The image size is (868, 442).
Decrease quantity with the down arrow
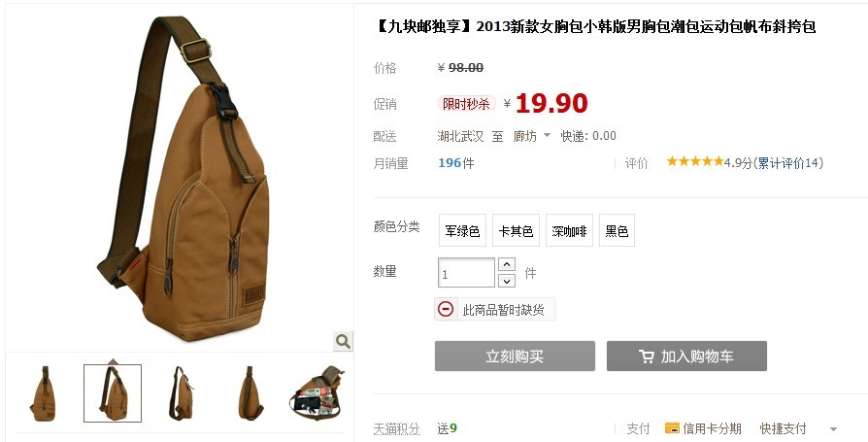coord(507,281)
